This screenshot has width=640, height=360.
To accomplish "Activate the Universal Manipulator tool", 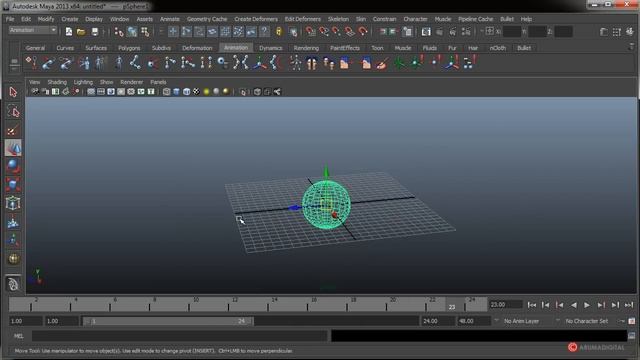I will [x=13, y=203].
